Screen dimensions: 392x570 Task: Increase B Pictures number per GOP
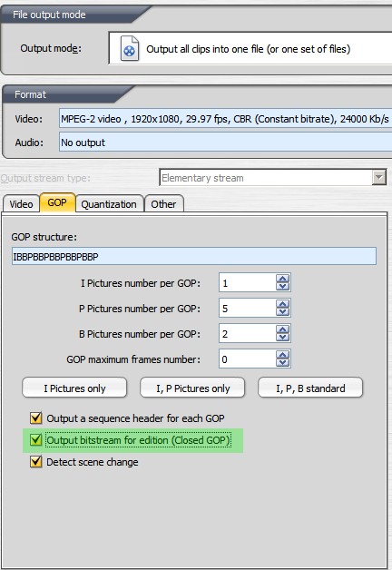(x=282, y=329)
